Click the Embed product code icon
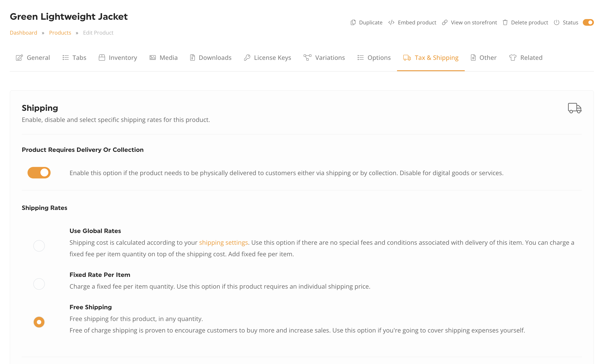The width and height of the screenshot is (605, 364). 391,23
